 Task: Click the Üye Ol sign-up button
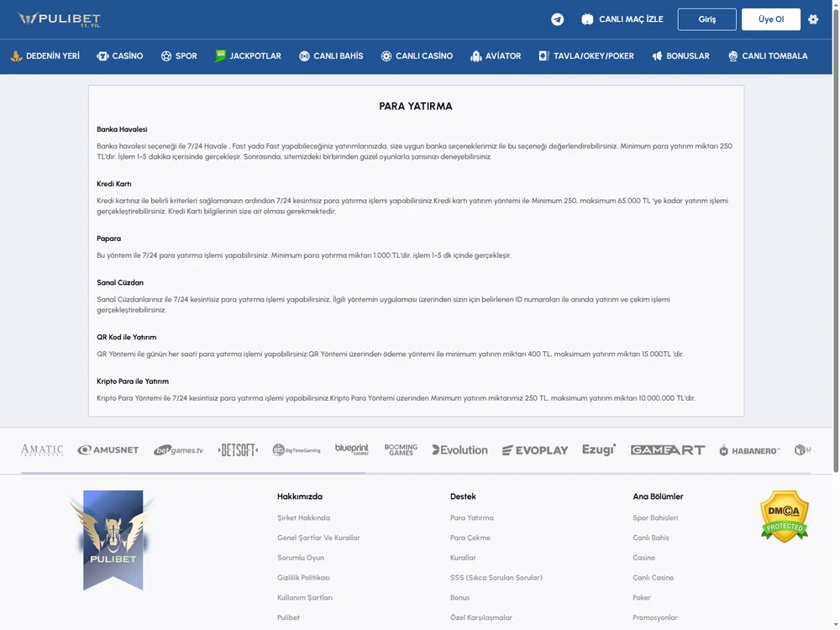pyautogui.click(x=771, y=19)
